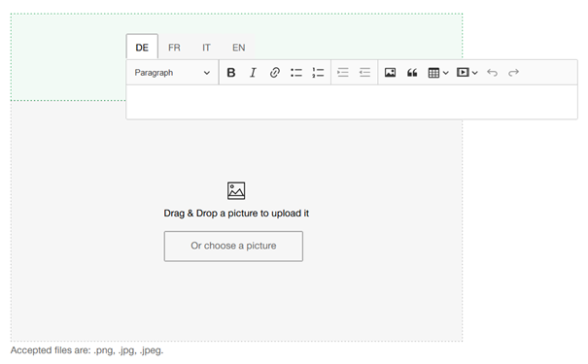
Task: Click the 'Or choose a picture' button
Action: pos(233,246)
